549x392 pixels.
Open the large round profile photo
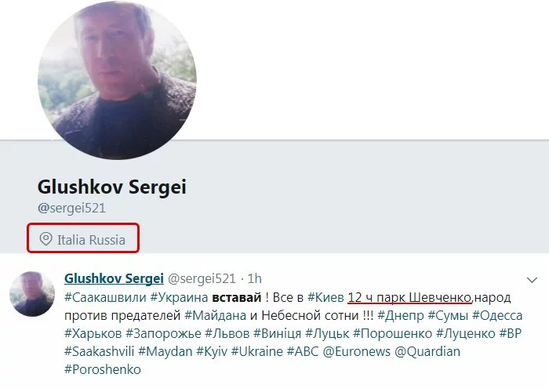coord(117,80)
